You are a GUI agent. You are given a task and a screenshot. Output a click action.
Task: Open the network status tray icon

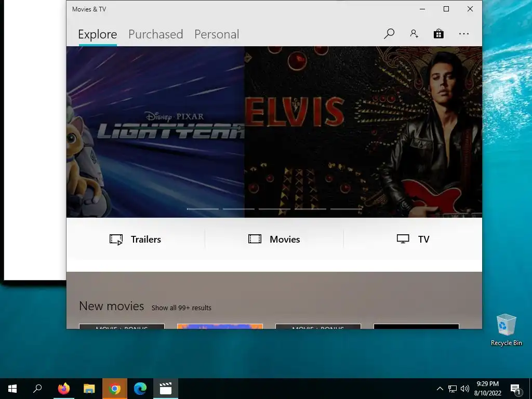[453, 389]
